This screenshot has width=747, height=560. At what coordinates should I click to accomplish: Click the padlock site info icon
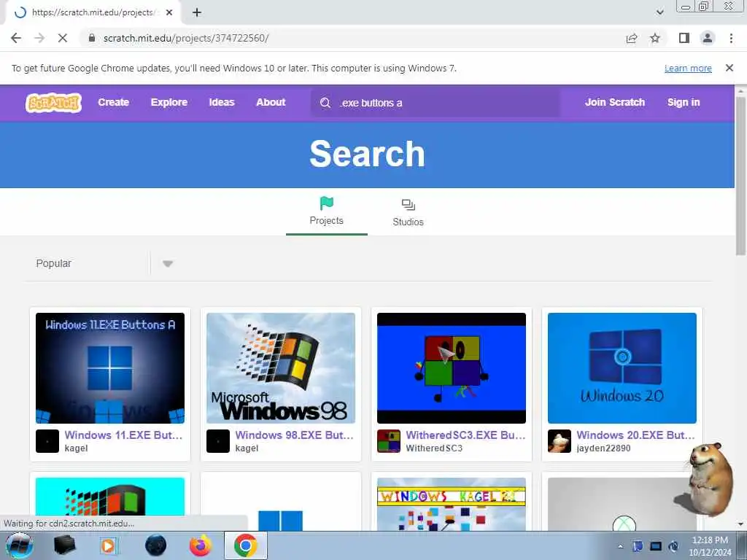pos(92,38)
